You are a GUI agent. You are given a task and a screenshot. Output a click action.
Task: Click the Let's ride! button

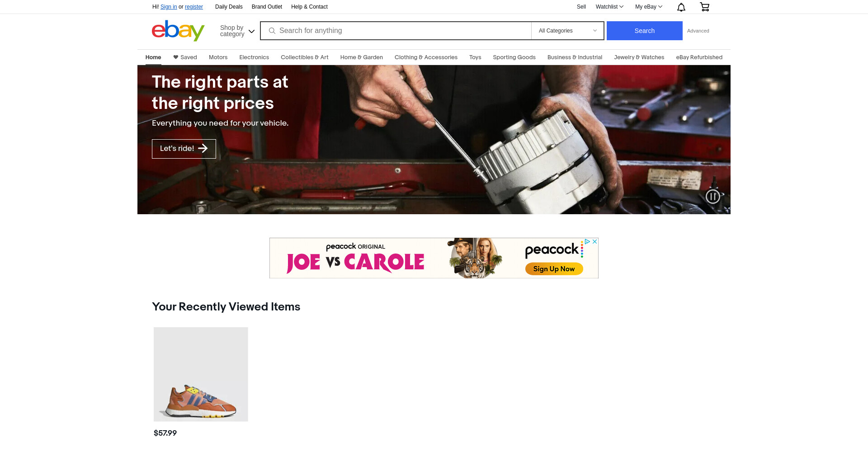click(x=184, y=149)
